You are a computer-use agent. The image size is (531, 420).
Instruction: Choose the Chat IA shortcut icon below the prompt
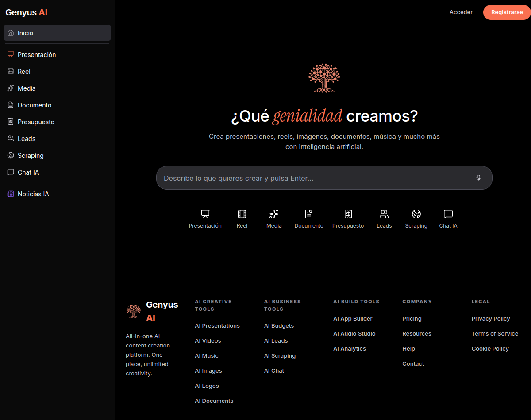click(448, 214)
